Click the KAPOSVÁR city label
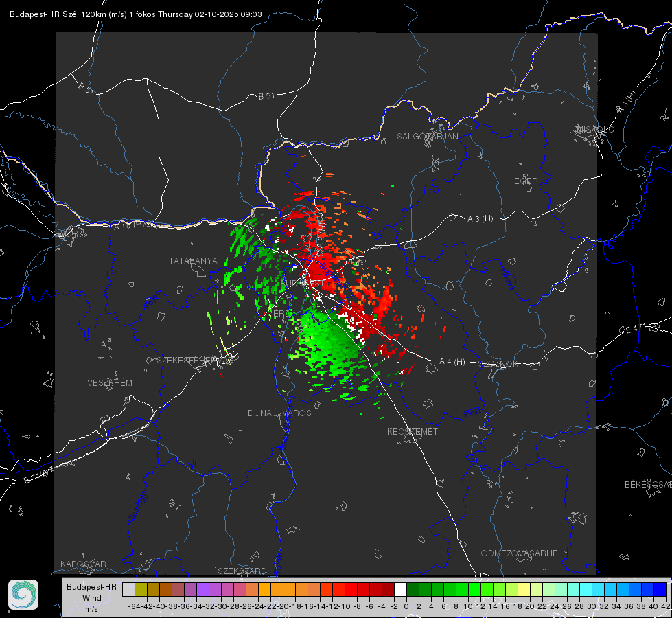 [x=83, y=564]
